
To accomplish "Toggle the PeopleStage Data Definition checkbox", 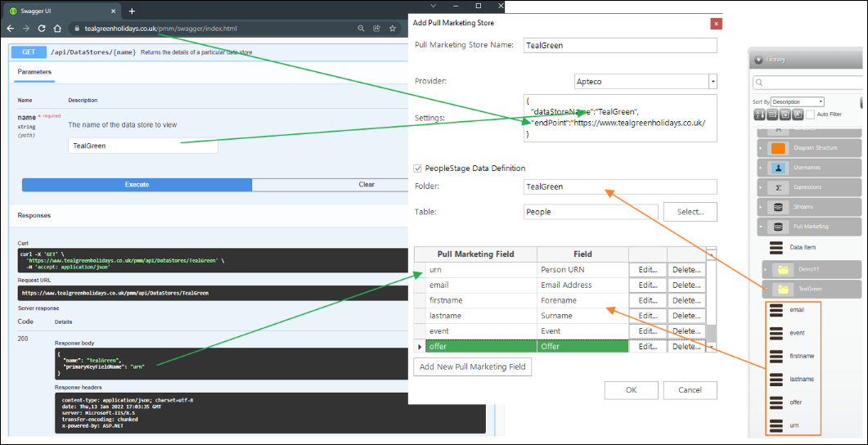I will 417,169.
